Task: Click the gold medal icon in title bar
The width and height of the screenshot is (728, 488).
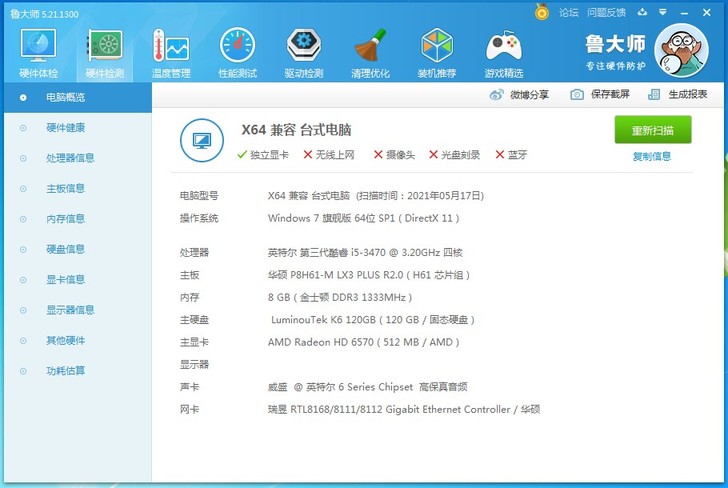Action: pos(541,12)
